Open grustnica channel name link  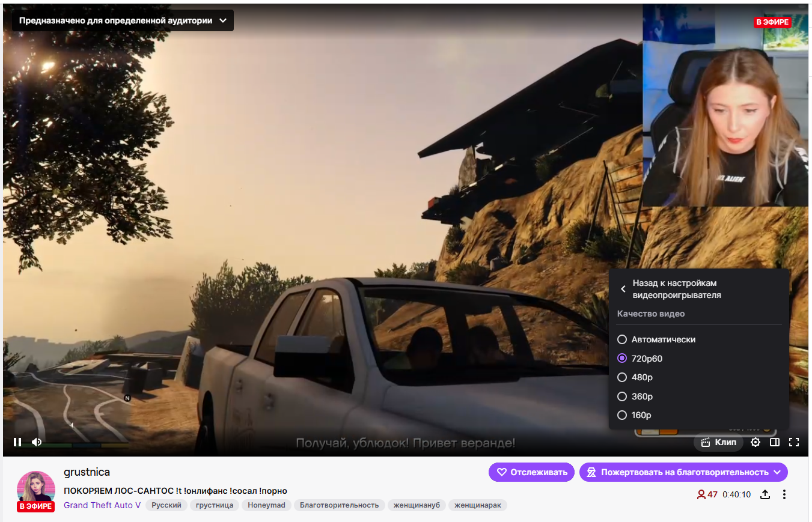click(87, 472)
